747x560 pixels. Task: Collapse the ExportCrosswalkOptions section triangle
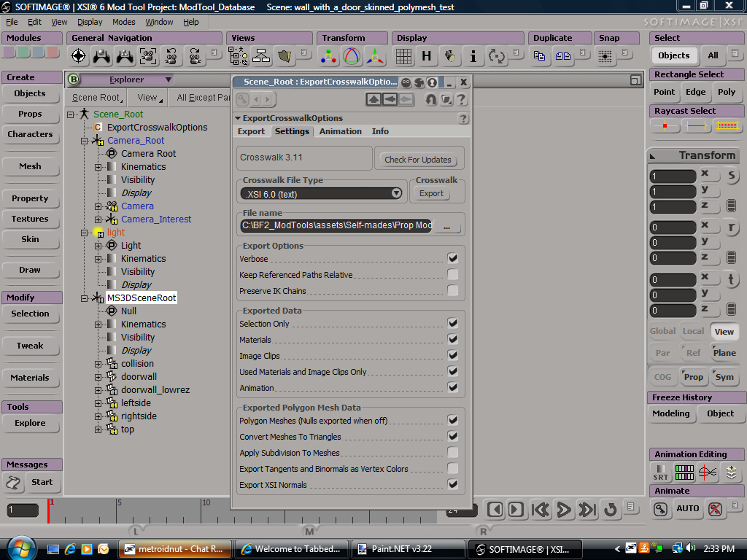click(238, 118)
